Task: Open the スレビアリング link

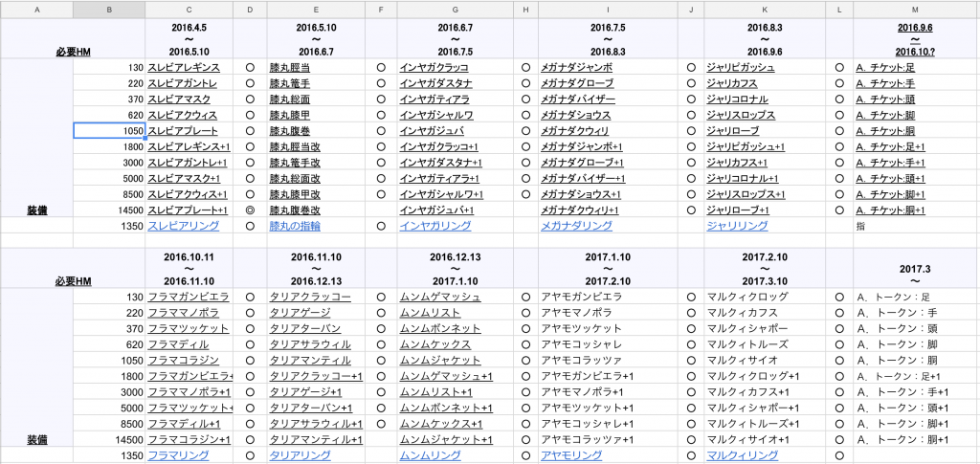Action: point(184,226)
